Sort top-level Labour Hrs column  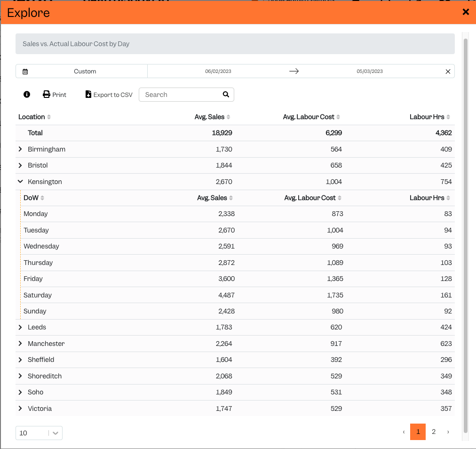(x=448, y=117)
